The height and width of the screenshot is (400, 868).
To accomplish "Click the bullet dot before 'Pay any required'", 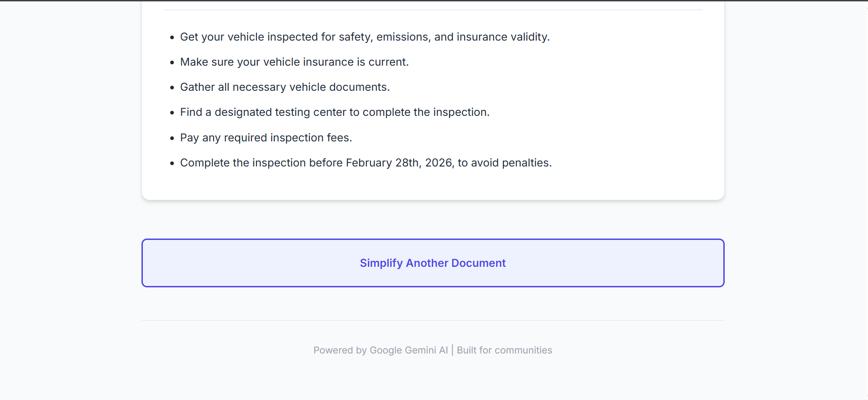I will pos(172,138).
